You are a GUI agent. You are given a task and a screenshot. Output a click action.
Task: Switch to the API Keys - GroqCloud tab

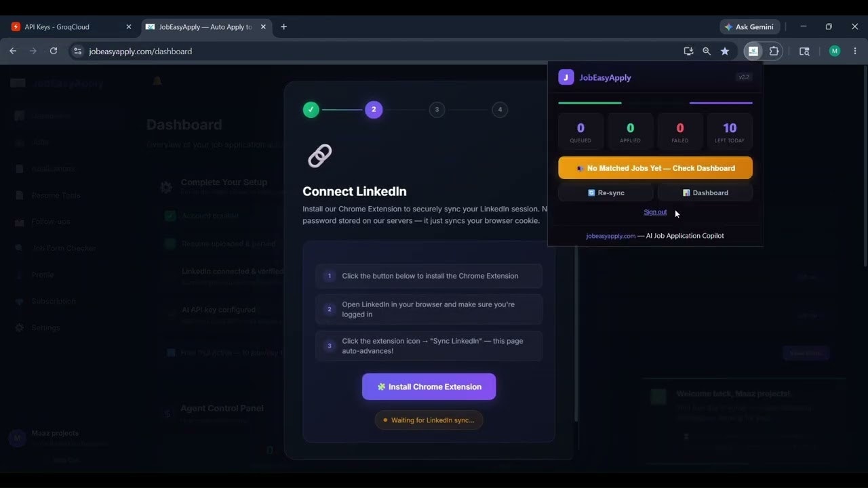[71, 27]
